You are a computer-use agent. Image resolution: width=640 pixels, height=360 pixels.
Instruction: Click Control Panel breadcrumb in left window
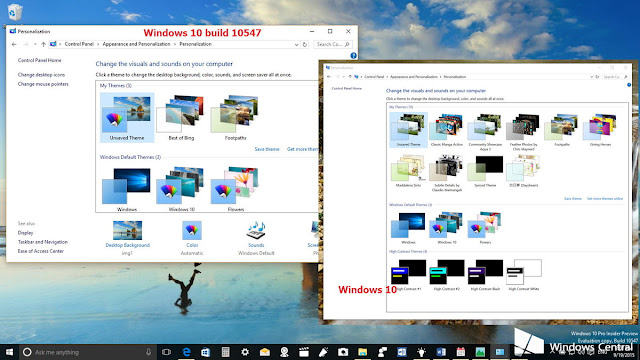click(x=79, y=44)
